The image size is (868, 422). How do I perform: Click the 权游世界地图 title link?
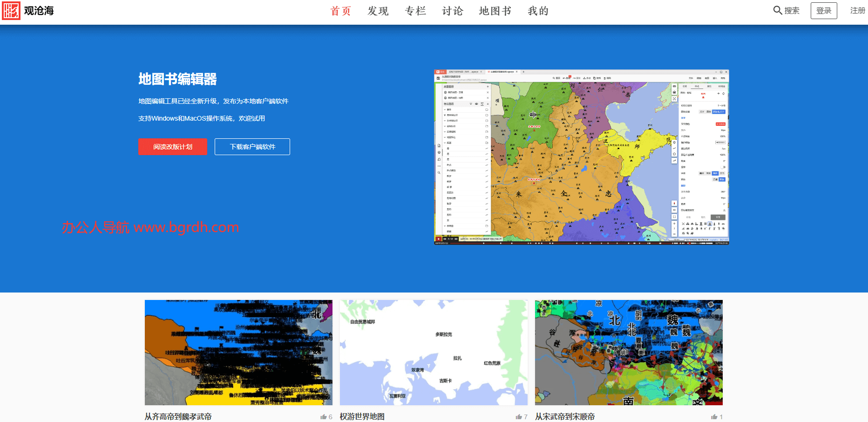(362, 416)
